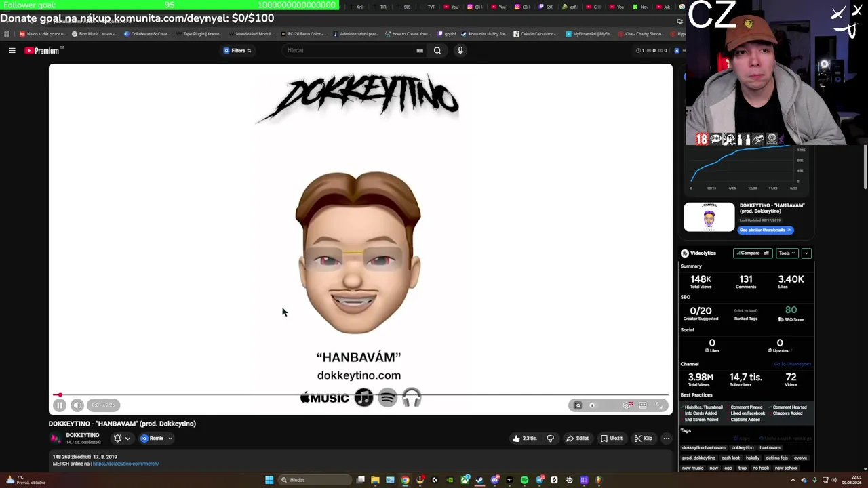The width and height of the screenshot is (868, 488).
Task: Open video player settings gear
Action: click(627, 405)
